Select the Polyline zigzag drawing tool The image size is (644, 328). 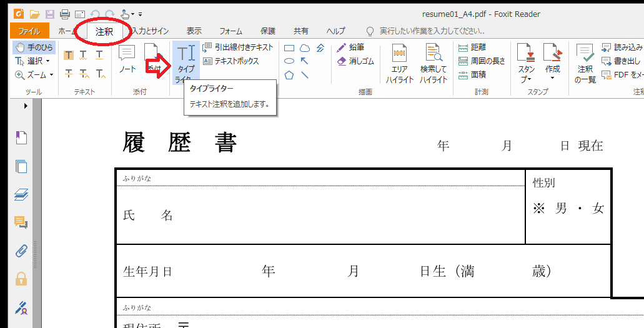pos(320,49)
